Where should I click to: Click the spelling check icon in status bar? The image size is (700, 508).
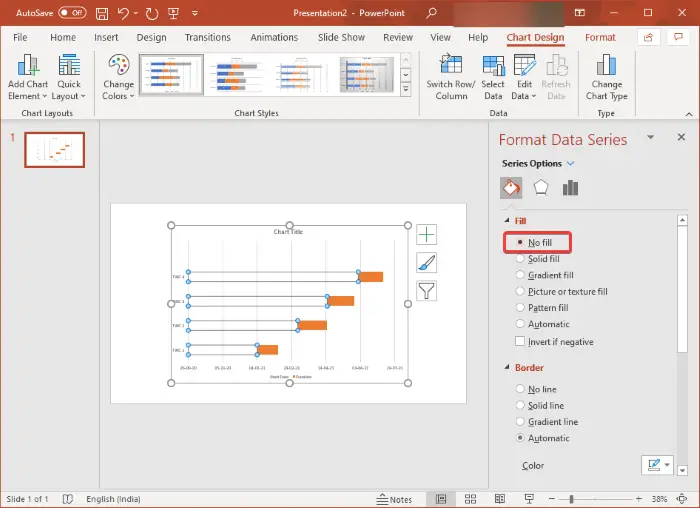pyautogui.click(x=67, y=499)
